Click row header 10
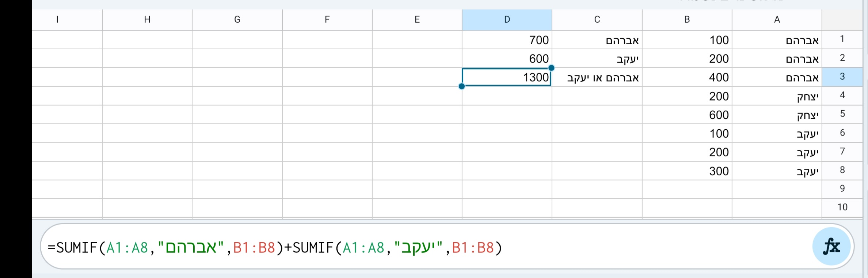Viewport: 868px width, 278px height. [842, 207]
